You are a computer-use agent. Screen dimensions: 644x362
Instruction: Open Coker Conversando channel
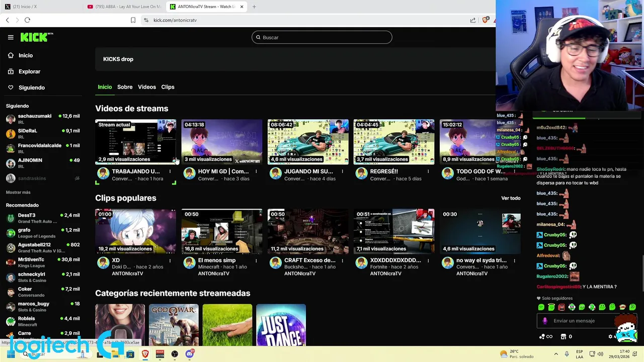coord(43,292)
